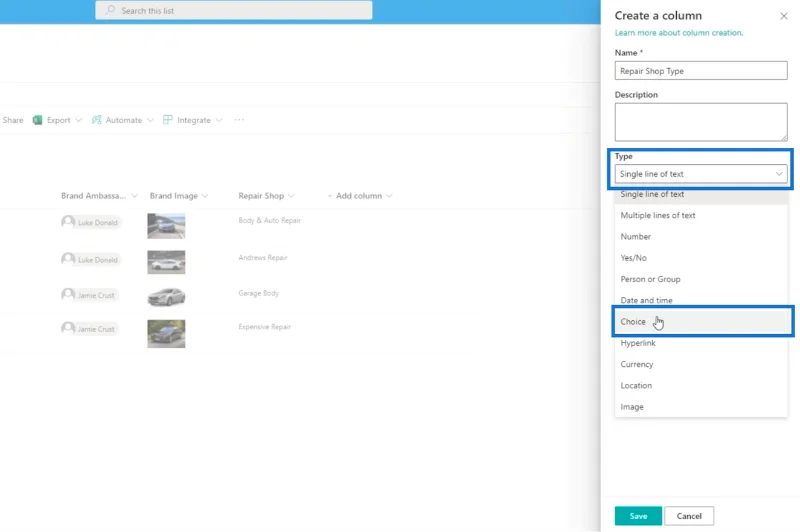Choose the Yes/No column type
This screenshot has height=532, width=800.
pyautogui.click(x=701, y=258)
